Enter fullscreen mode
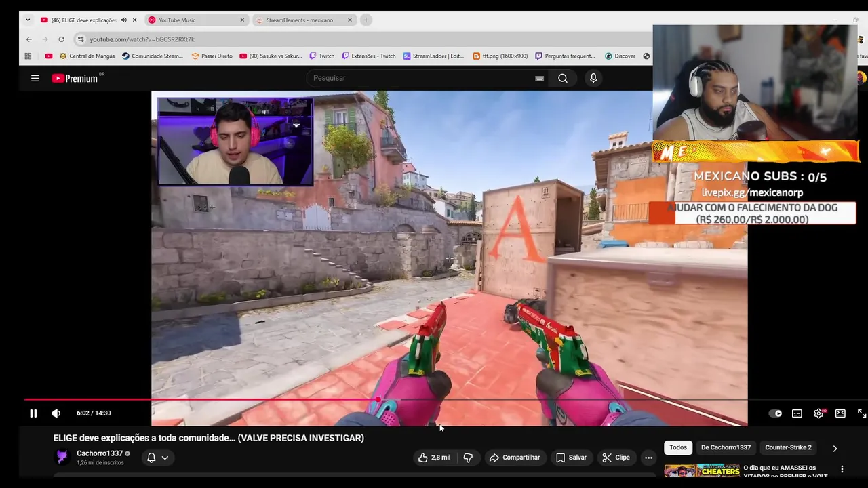868x488 pixels. coord(862,413)
